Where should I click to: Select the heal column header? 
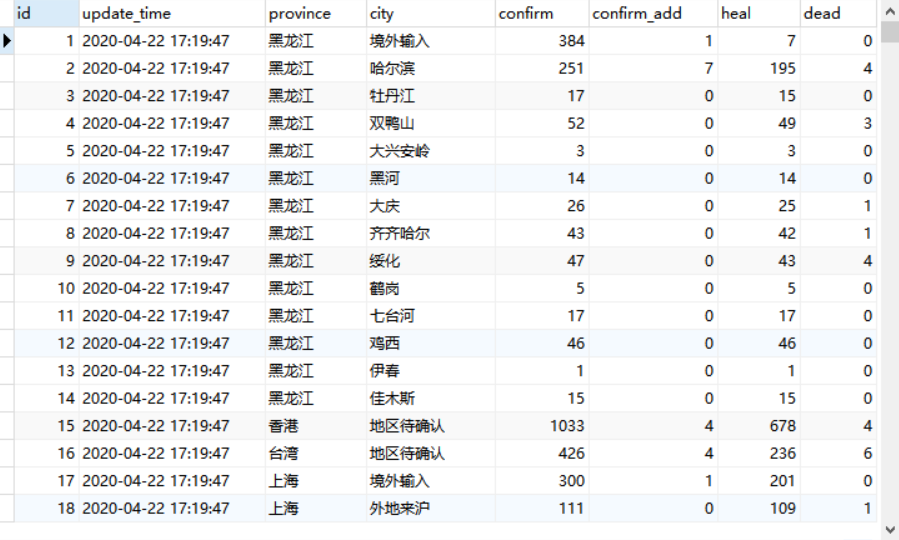tap(759, 13)
